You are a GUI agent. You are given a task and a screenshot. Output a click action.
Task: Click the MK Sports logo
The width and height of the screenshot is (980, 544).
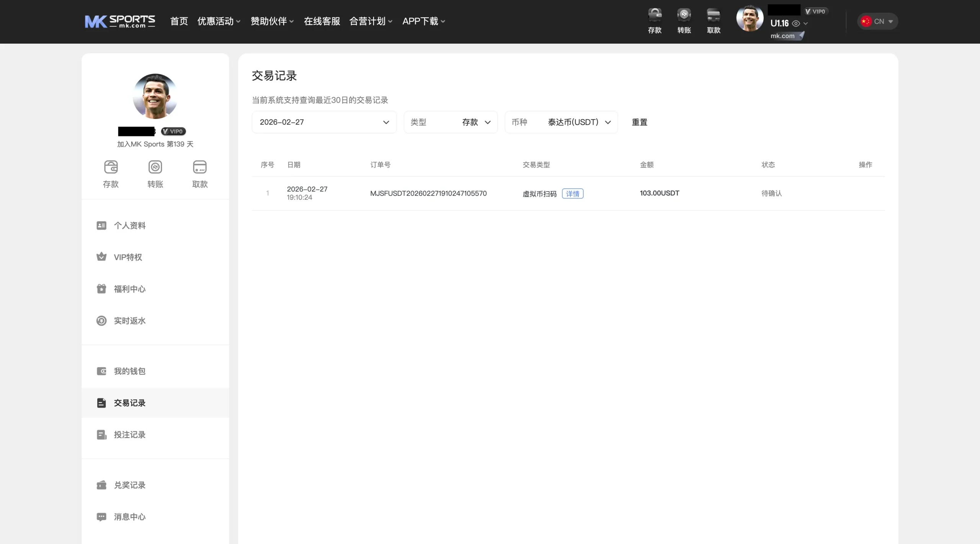(120, 21)
